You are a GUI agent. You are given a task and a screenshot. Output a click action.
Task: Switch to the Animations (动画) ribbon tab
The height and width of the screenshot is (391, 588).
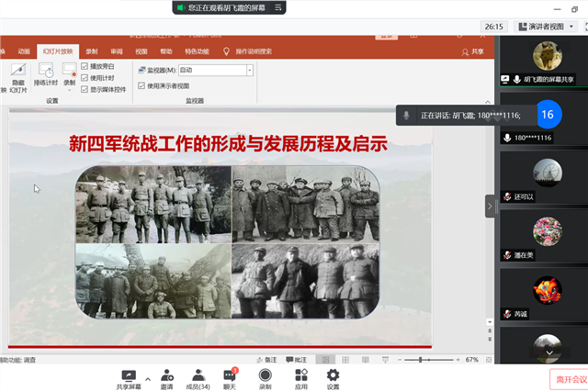click(x=24, y=51)
